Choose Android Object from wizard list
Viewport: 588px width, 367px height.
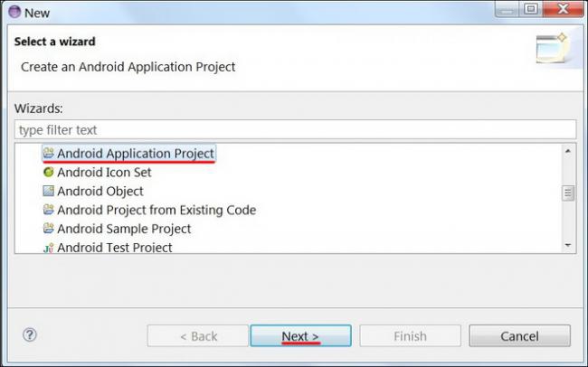(100, 192)
